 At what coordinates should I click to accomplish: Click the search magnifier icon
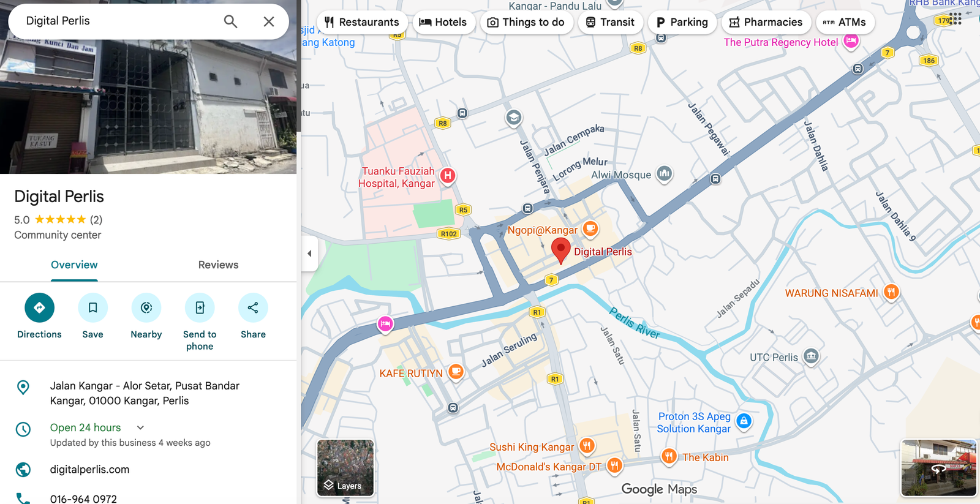[x=230, y=21]
